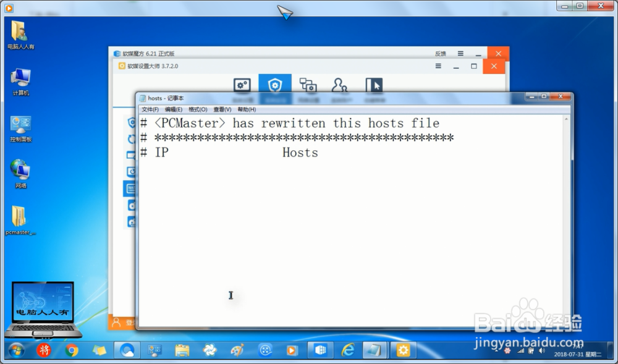
Task: Open the network settings tab icon in 软媒设置大师
Action: 308,85
